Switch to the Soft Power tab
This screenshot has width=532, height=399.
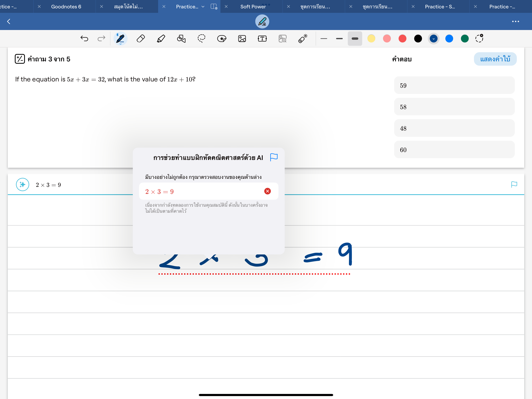pos(253,7)
